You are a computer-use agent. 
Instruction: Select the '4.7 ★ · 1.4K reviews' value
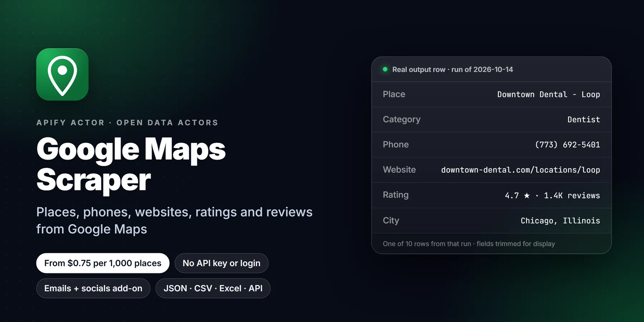click(x=552, y=195)
